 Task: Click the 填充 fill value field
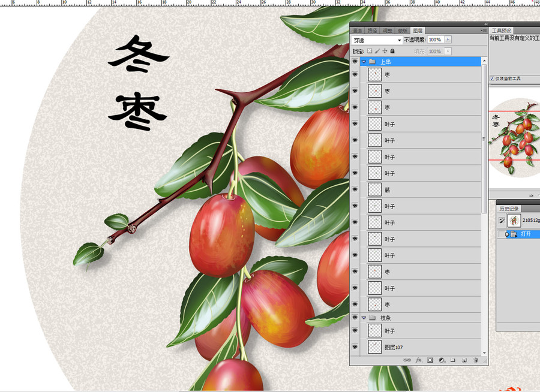click(x=436, y=52)
